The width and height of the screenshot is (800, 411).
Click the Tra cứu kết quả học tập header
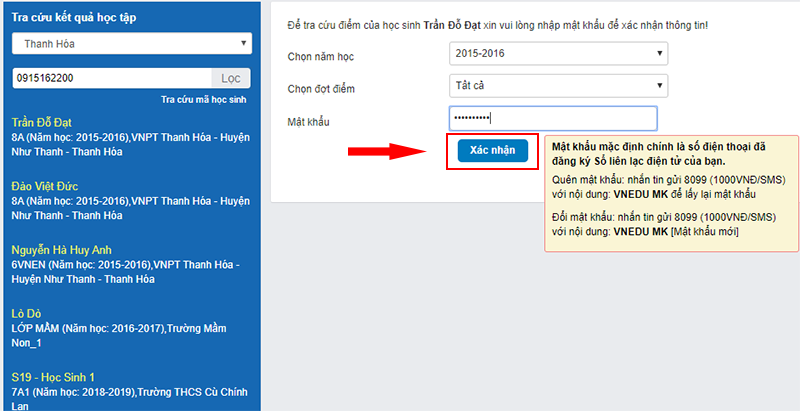pyautogui.click(x=74, y=15)
